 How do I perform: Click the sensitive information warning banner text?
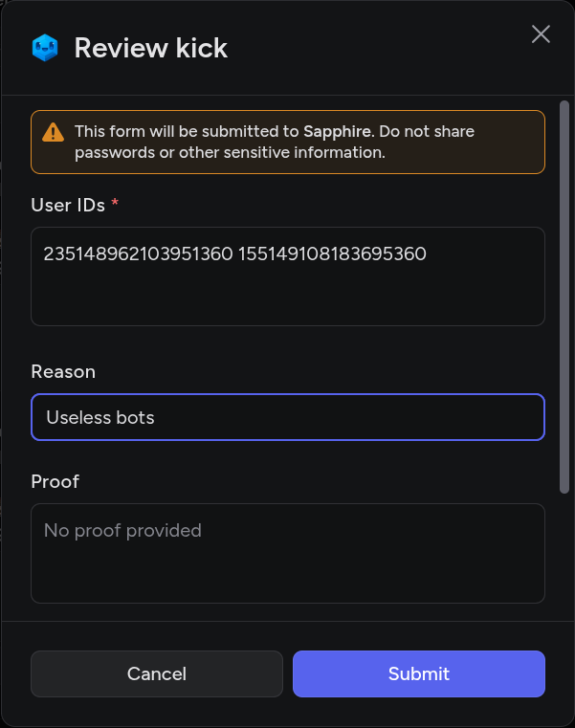tap(230, 152)
